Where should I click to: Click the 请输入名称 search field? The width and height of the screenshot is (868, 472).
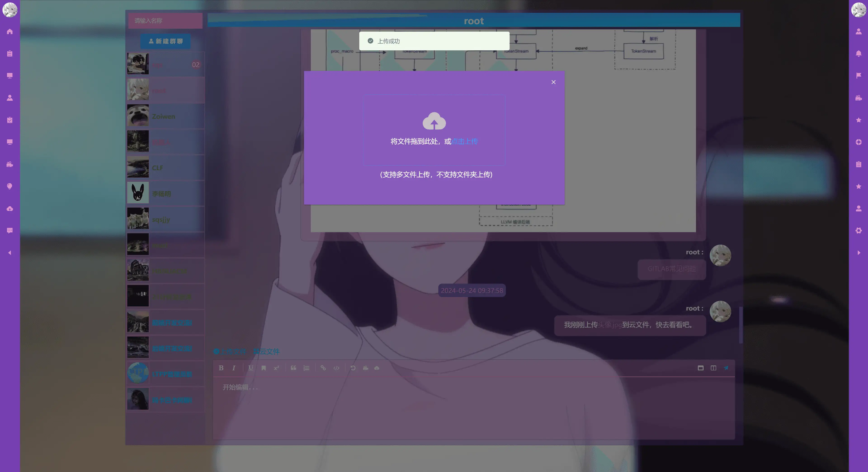click(165, 21)
